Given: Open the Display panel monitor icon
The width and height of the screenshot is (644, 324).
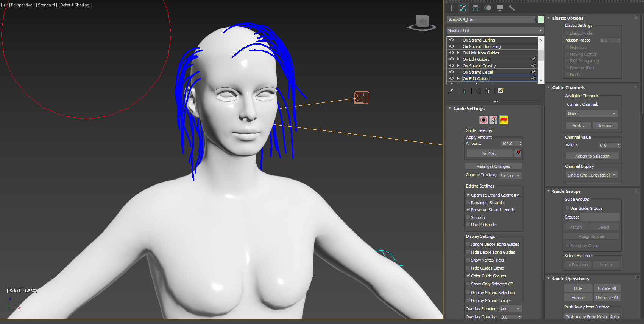Looking at the screenshot, I should tap(500, 8).
